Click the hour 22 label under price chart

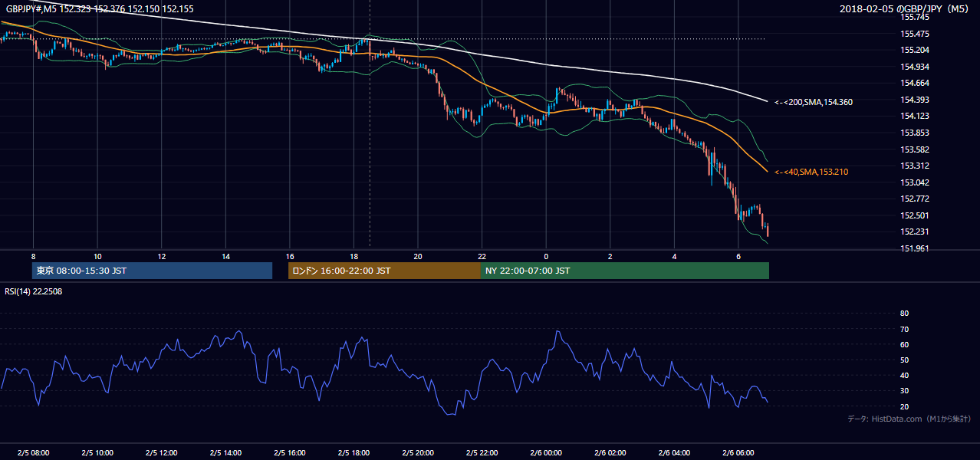pyautogui.click(x=482, y=256)
